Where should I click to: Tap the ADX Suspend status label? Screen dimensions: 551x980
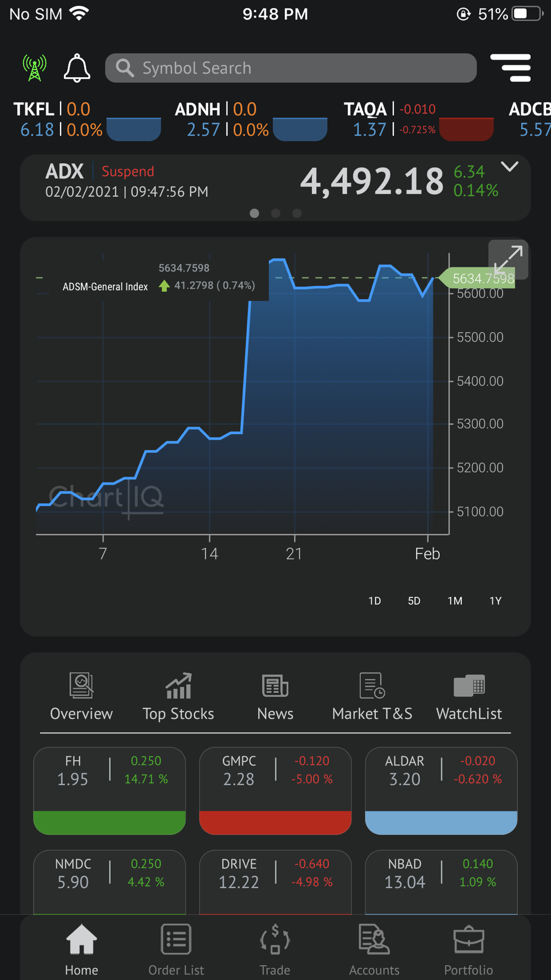click(128, 171)
